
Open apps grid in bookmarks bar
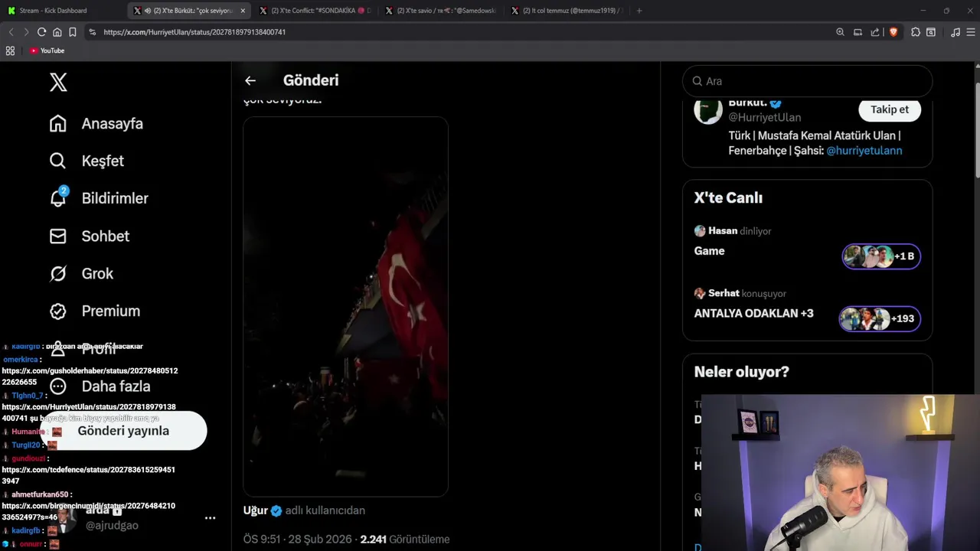pos(10,51)
